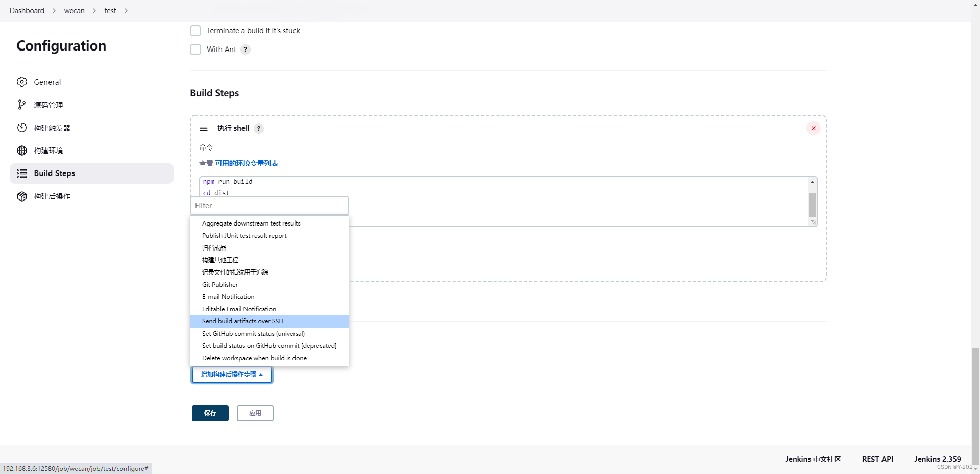
Task: Click the 应用 apply button
Action: [255, 413]
